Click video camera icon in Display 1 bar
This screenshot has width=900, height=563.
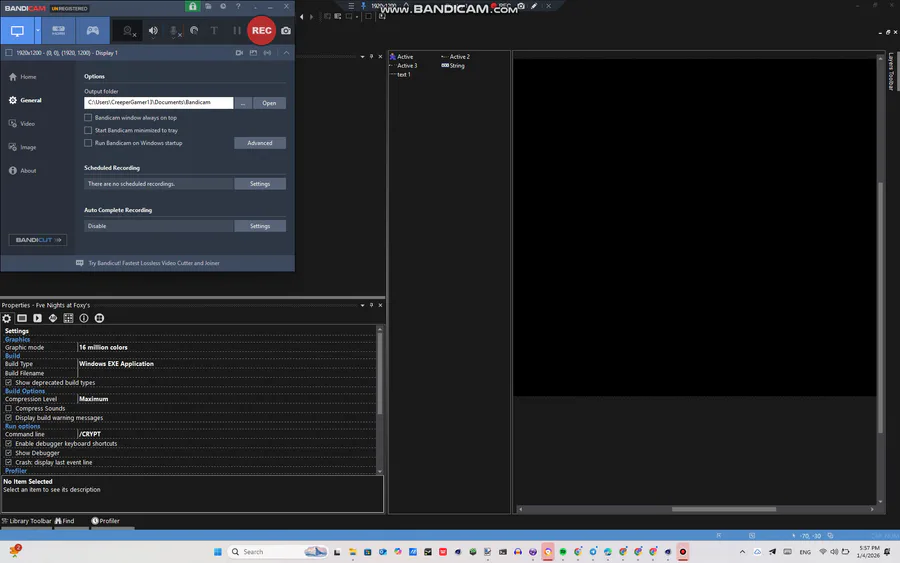239,53
